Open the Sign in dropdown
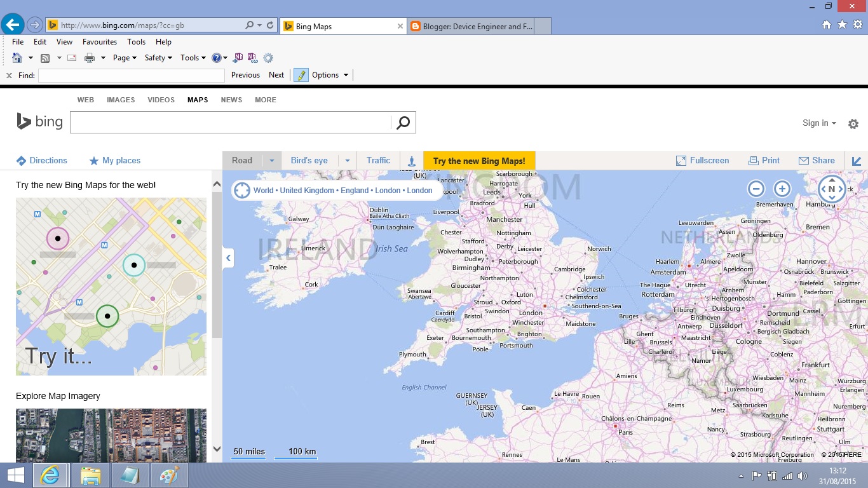868x488 pixels. pyautogui.click(x=819, y=123)
